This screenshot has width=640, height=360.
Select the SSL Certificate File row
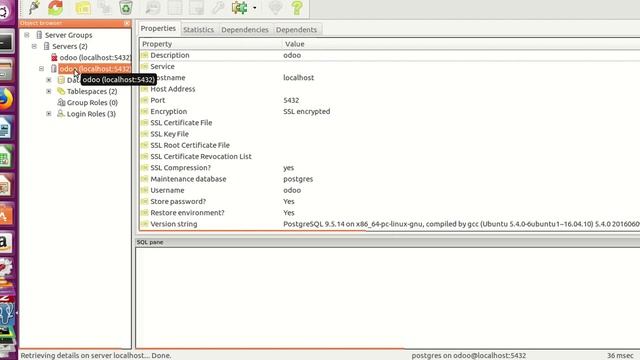tap(390, 122)
